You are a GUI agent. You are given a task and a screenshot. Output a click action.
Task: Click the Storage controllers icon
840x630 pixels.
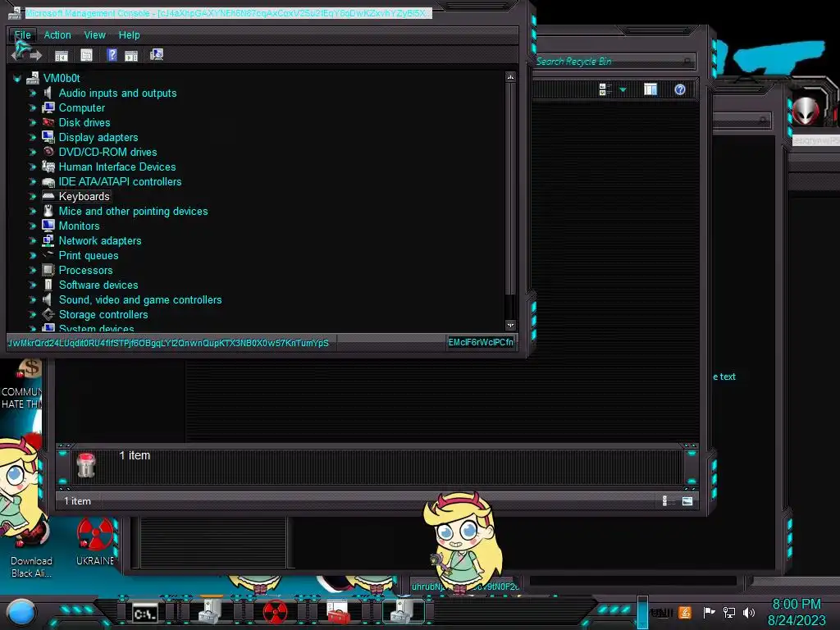48,314
